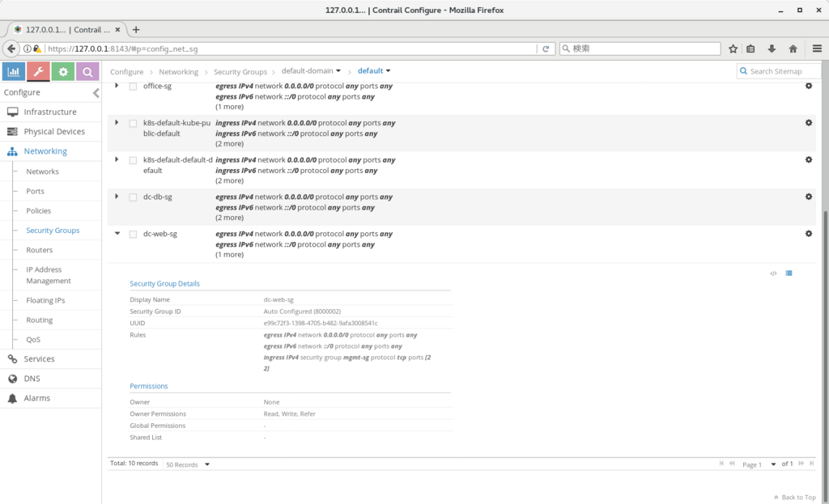Click the browser back button
Screen dimensions: 829x504
pos(11,49)
